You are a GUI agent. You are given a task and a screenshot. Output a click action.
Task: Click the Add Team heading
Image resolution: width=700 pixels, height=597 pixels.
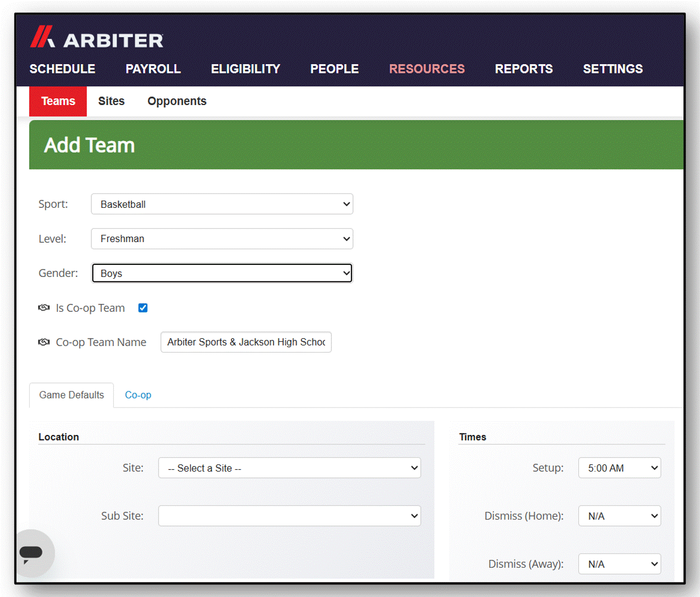tap(90, 145)
